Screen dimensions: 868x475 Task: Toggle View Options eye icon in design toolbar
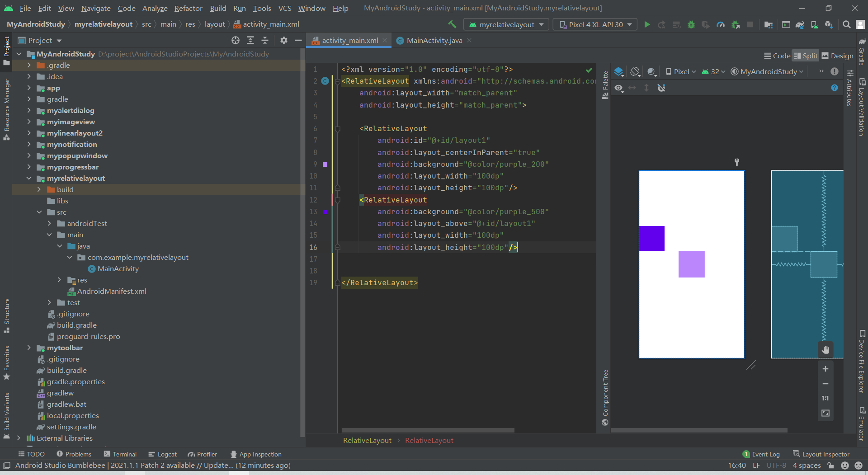(619, 88)
